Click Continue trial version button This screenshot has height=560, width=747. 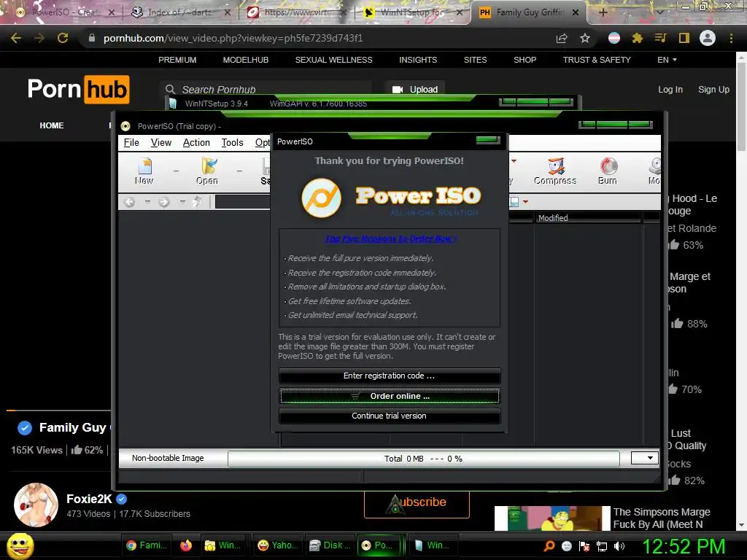point(390,416)
